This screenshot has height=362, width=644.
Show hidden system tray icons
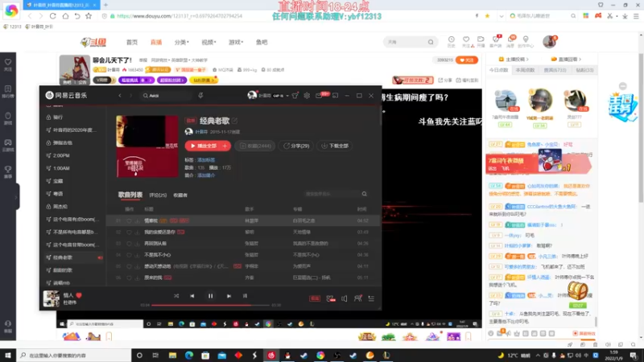[538, 356]
